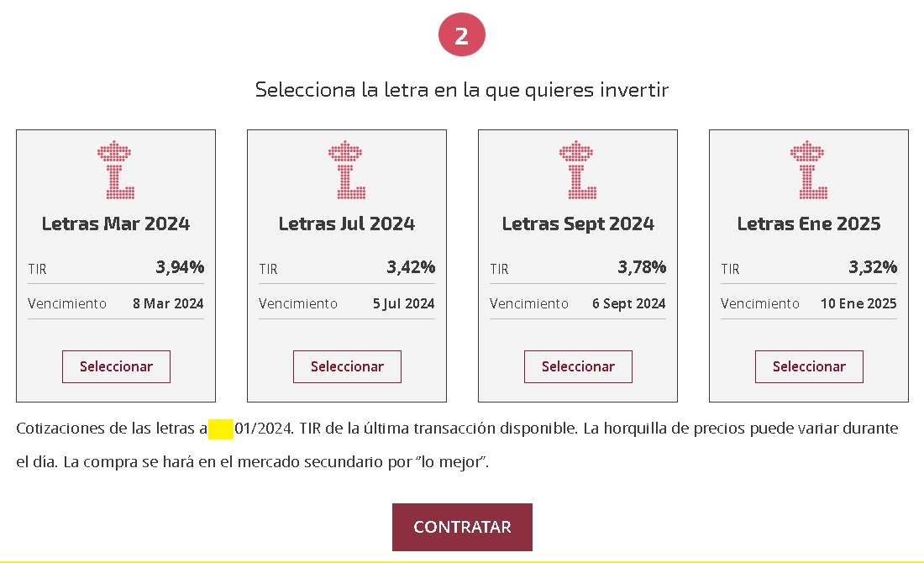
Task: Click the 3,94% TIR value
Action: tap(180, 267)
